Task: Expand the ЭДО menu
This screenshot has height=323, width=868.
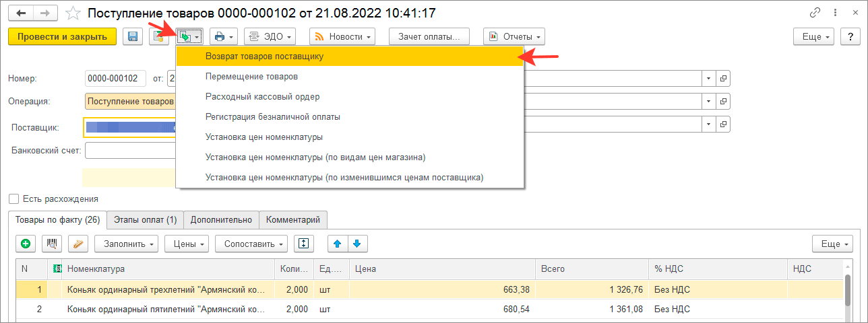Action: pos(270,36)
